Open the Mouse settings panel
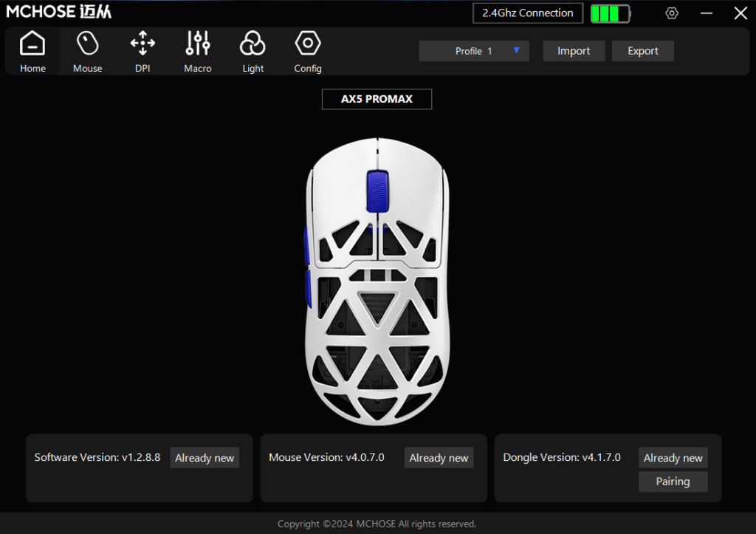 tap(87, 50)
